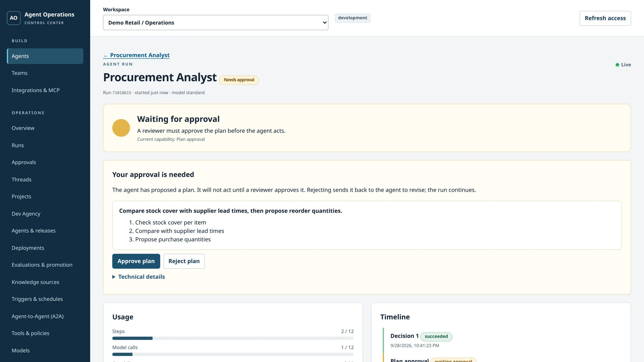This screenshot has height=362, width=644.
Task: Open Agents & releases
Action: (45, 231)
